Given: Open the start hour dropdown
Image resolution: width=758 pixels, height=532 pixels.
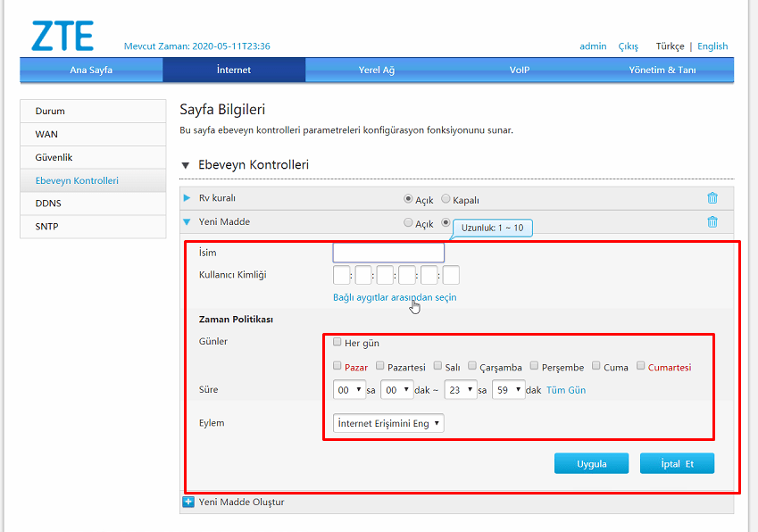Looking at the screenshot, I should click(x=349, y=389).
